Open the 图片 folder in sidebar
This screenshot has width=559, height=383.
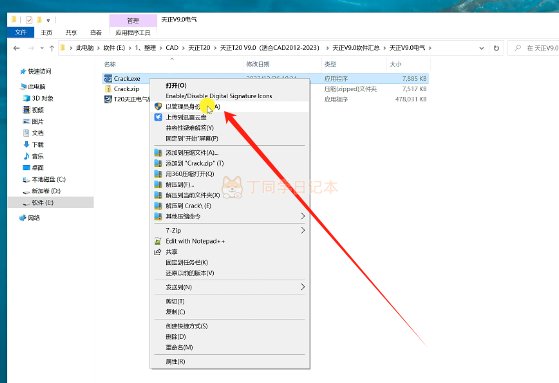click(37, 122)
